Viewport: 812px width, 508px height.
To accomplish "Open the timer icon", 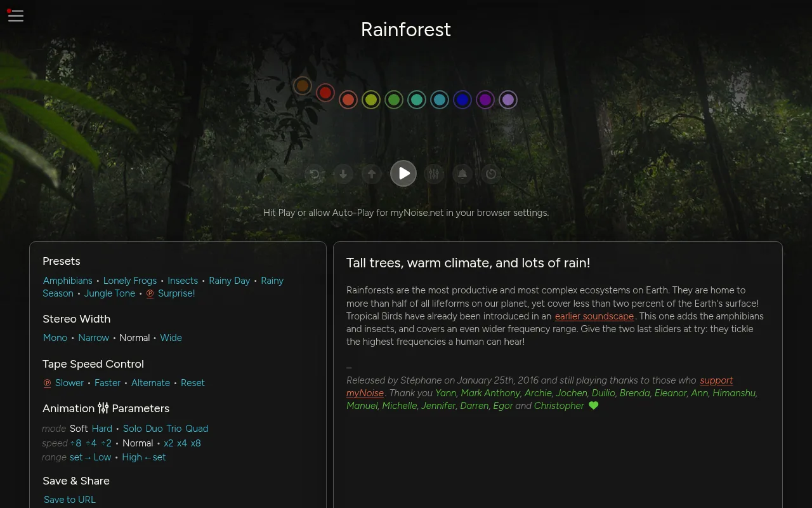I will (491, 174).
